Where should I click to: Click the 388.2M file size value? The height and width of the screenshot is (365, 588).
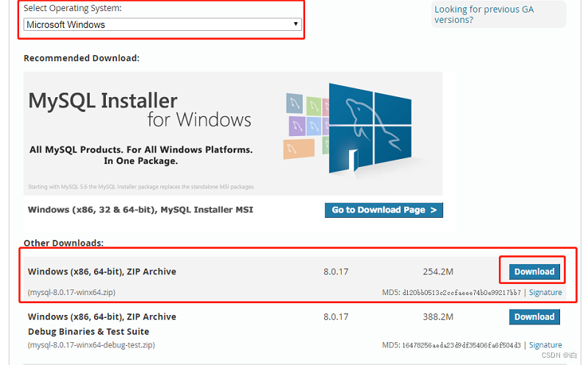(x=438, y=316)
